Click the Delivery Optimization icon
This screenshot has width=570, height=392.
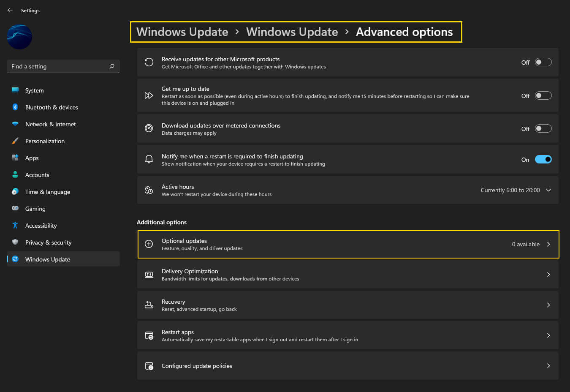[x=149, y=275]
